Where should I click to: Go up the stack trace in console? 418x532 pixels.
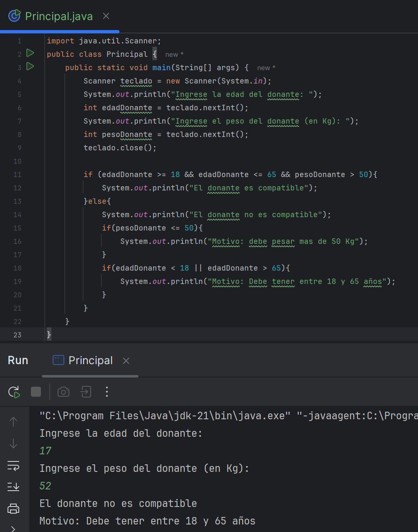[x=13, y=422]
